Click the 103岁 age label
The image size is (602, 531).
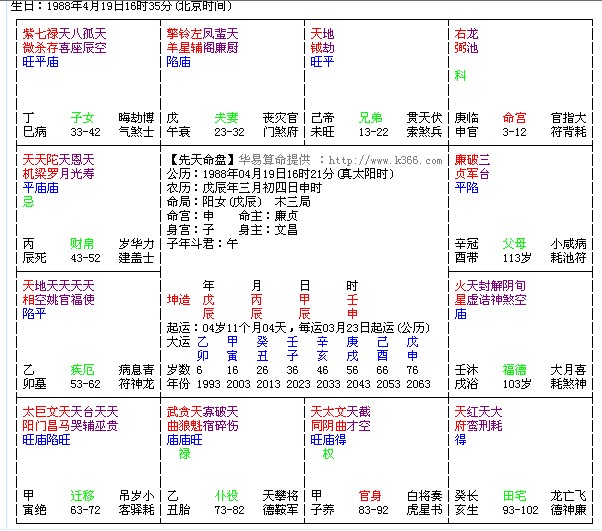click(517, 384)
